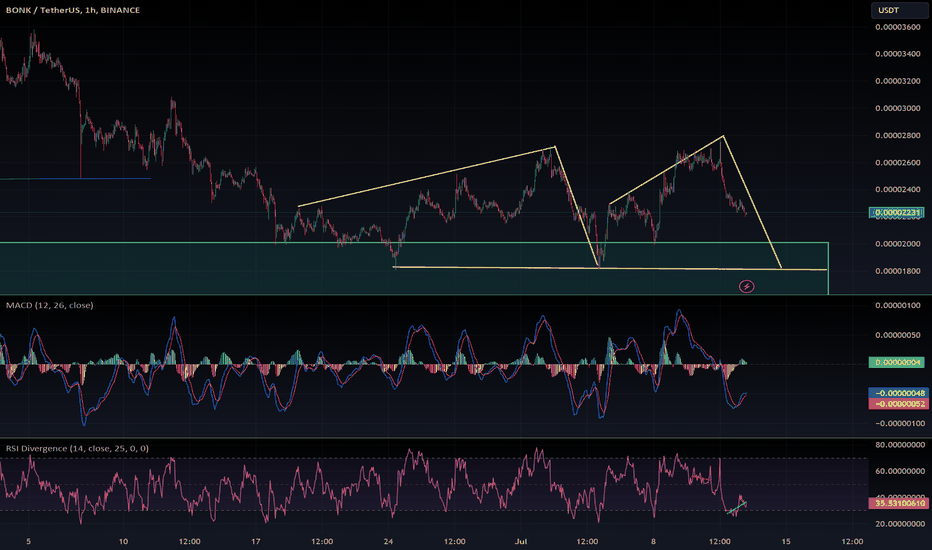Click the 10 date label on time axis

coord(123,541)
